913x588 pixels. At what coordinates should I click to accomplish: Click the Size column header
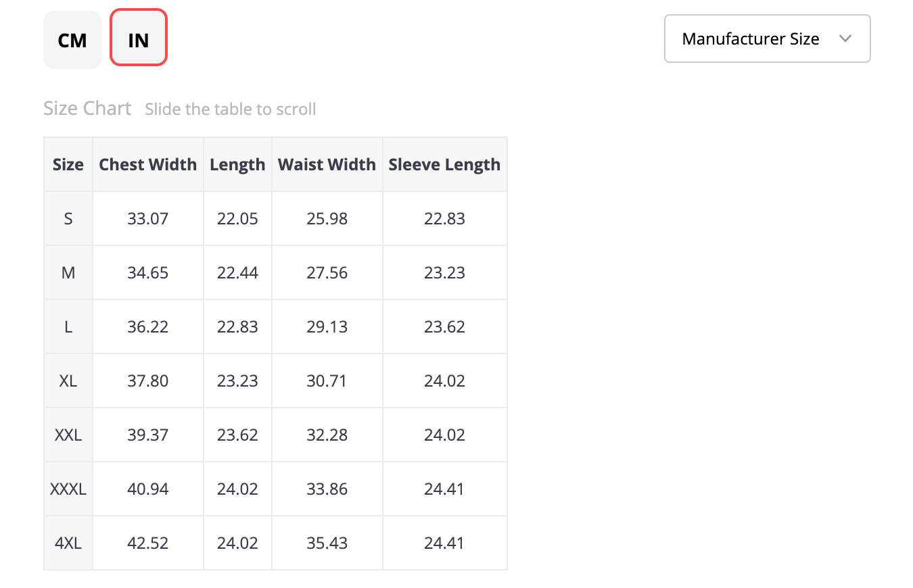pyautogui.click(x=68, y=164)
